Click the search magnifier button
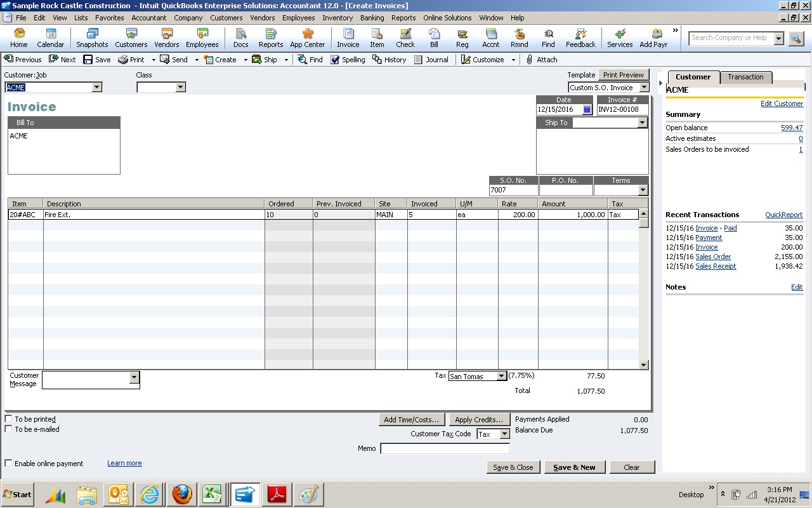 [796, 39]
